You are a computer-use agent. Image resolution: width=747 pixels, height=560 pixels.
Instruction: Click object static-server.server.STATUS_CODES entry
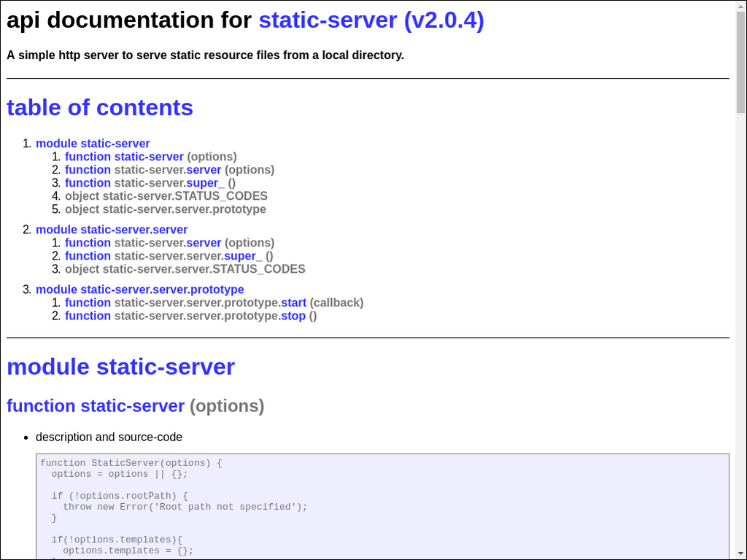coord(185,269)
